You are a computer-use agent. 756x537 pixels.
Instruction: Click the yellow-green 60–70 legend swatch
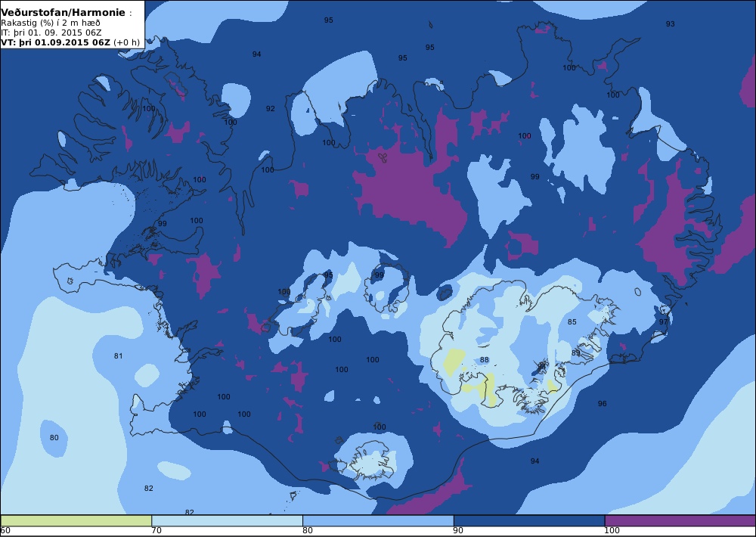(x=76, y=520)
